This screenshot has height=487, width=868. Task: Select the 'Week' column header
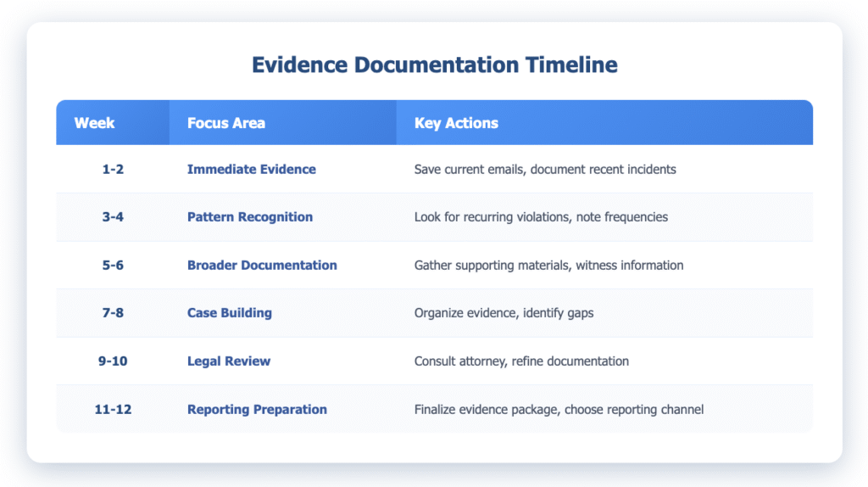pos(113,122)
